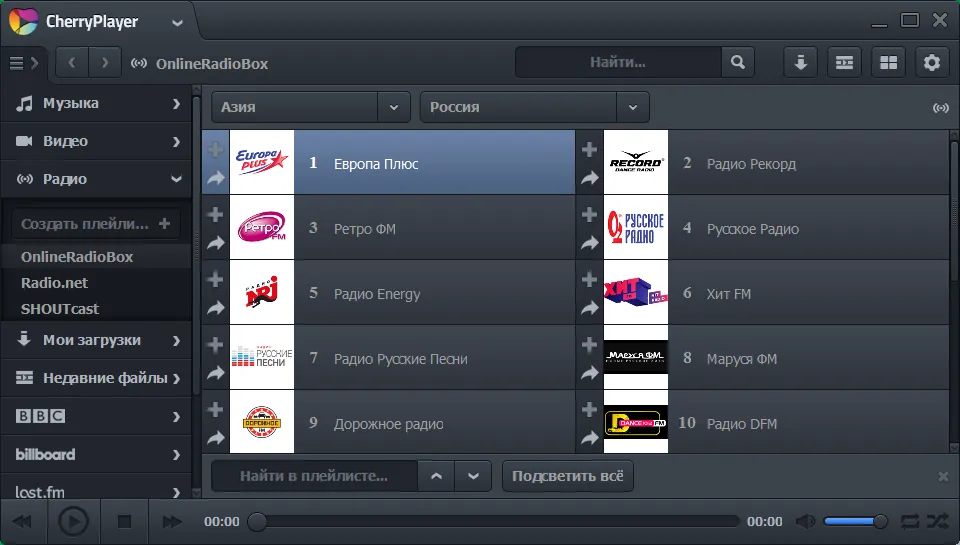Viewport: 960px width, 545px height.
Task: Add Радио Рекорд with plus icon
Action: pos(589,149)
